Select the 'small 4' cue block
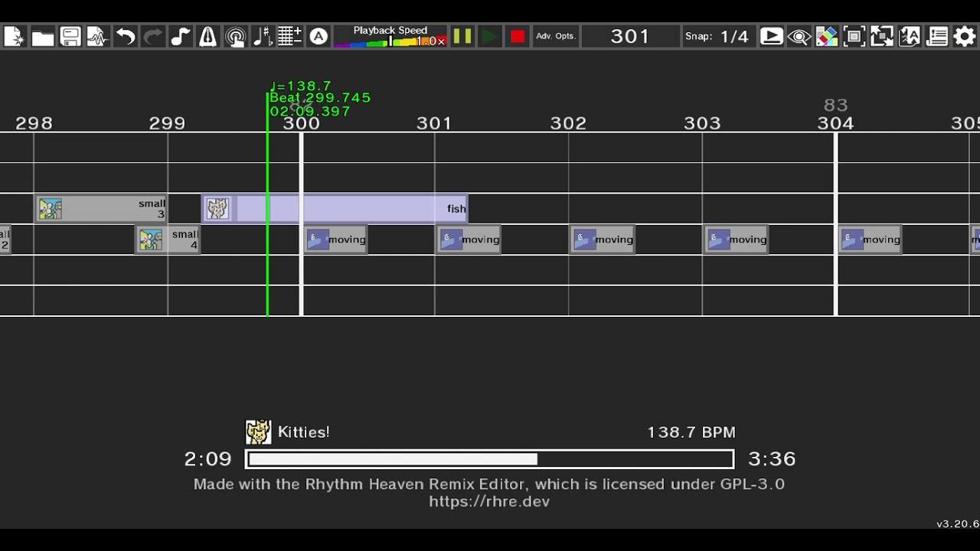Image resolution: width=980 pixels, height=551 pixels. point(168,240)
